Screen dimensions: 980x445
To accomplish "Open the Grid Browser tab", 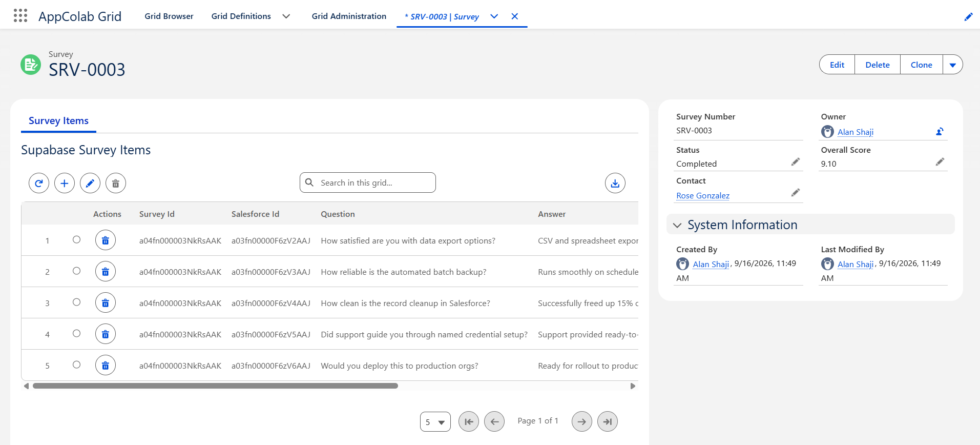I will [169, 16].
